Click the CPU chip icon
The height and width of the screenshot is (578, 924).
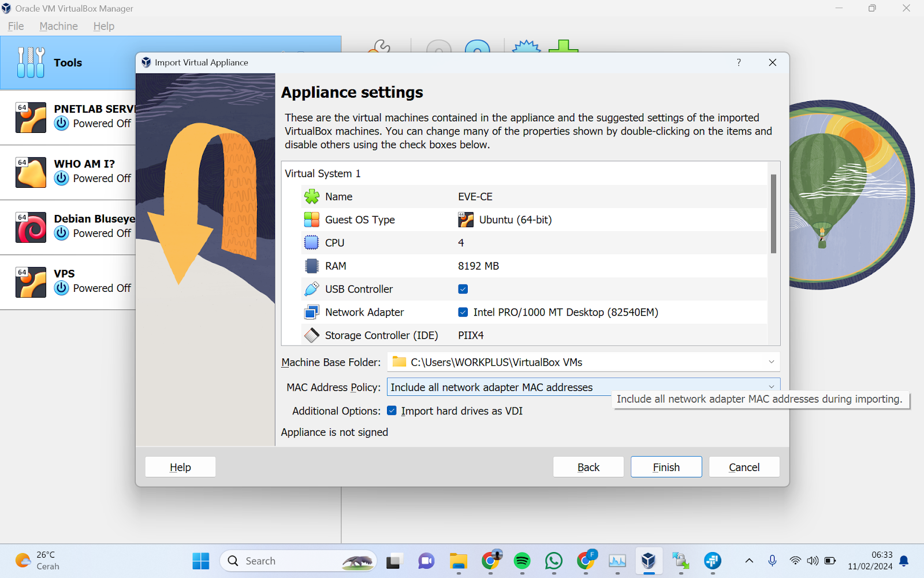click(x=312, y=243)
